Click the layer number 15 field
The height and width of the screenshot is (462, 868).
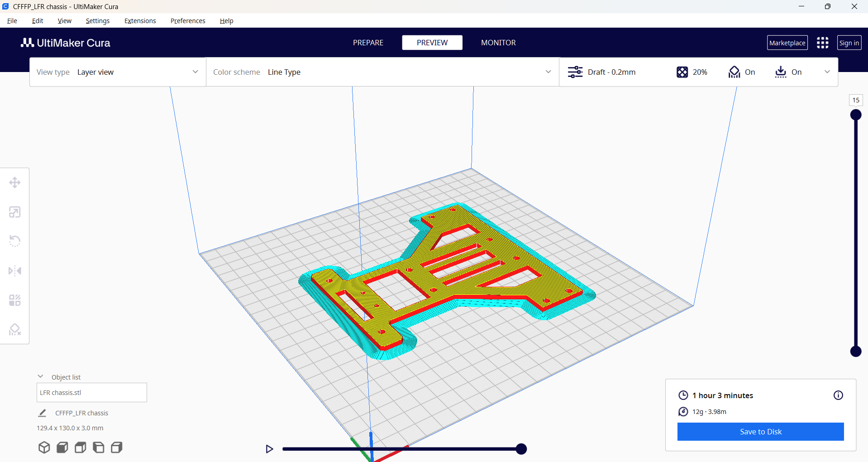click(x=856, y=100)
